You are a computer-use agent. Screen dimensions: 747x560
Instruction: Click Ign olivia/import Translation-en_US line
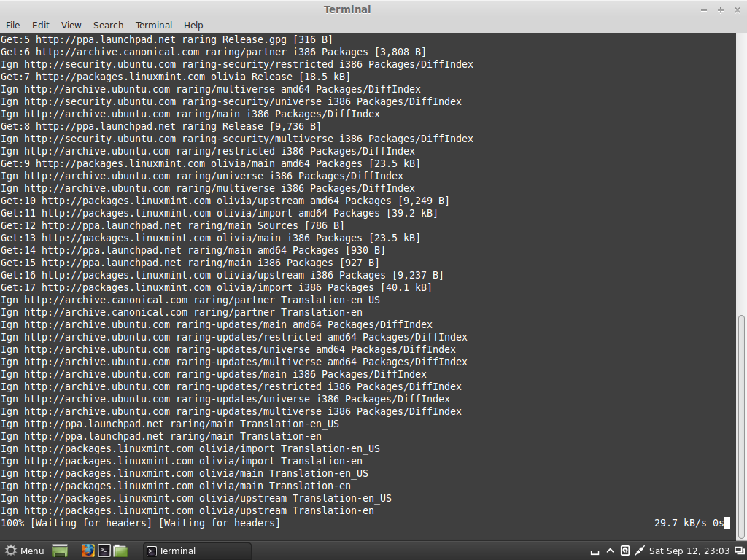click(190, 448)
